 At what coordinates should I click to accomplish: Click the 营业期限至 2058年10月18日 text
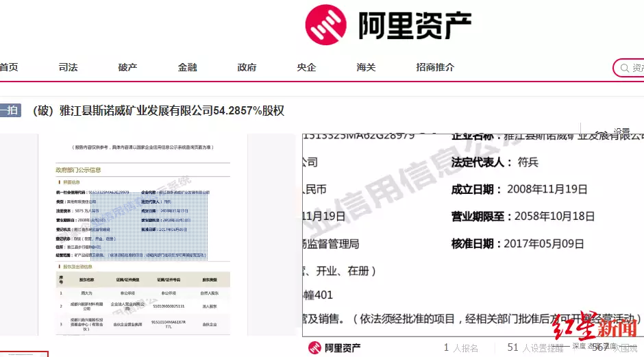coord(523,217)
